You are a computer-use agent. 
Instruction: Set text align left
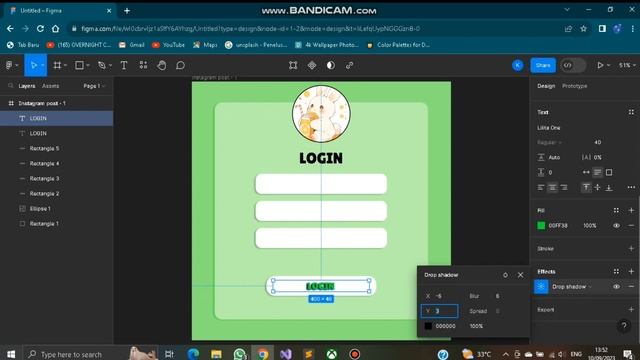coord(541,187)
